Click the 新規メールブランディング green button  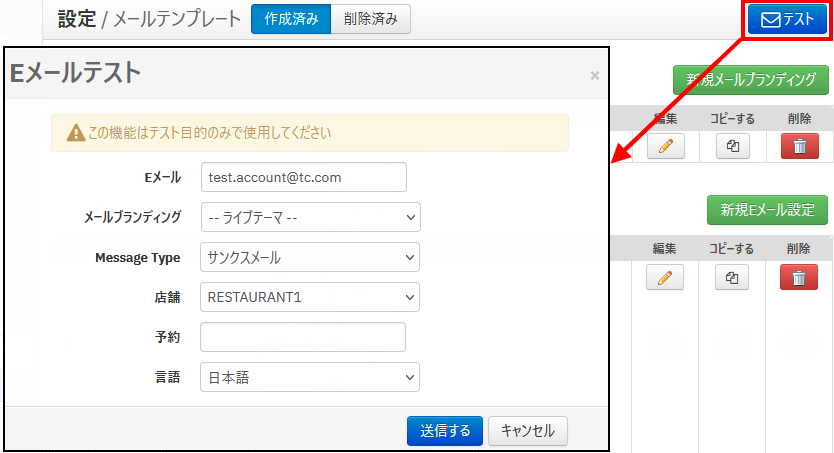pyautogui.click(x=750, y=79)
